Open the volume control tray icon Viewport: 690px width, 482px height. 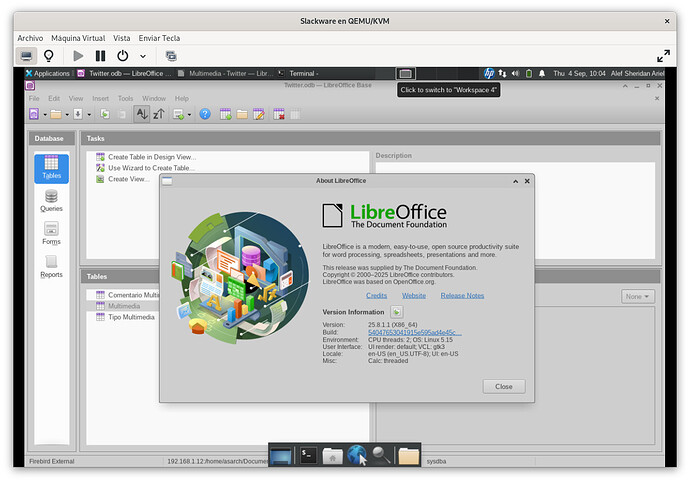515,74
